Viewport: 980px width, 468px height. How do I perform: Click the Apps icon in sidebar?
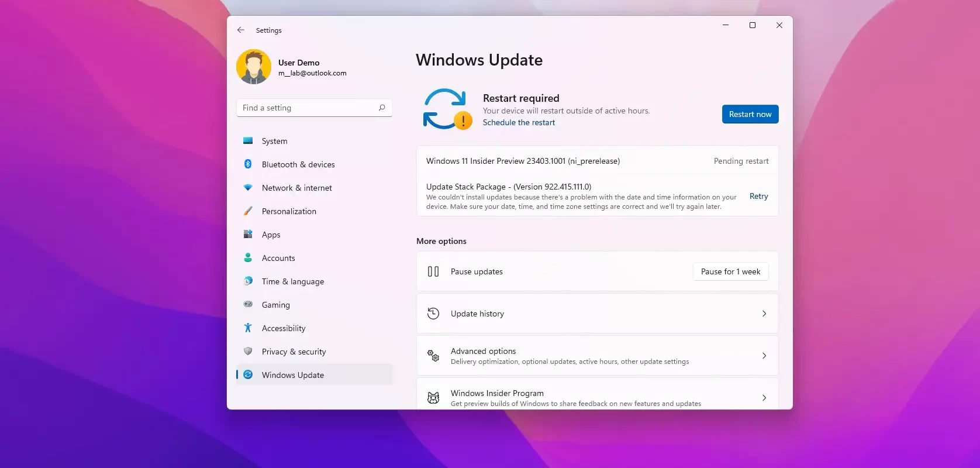point(248,235)
